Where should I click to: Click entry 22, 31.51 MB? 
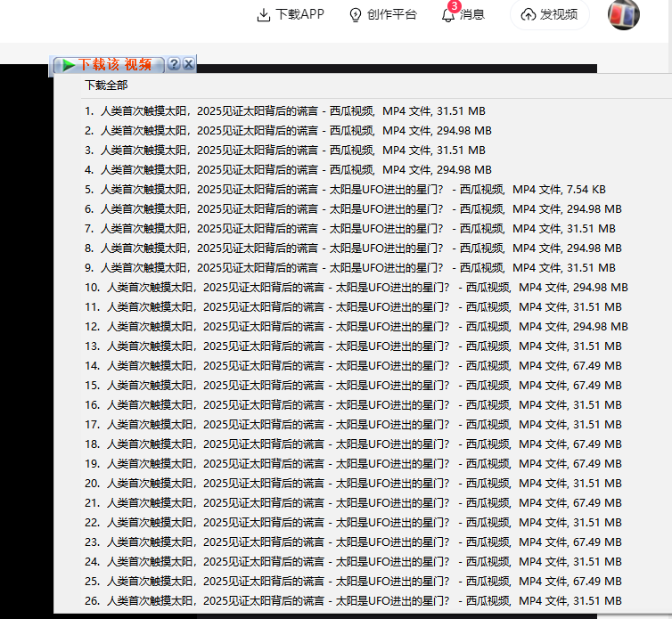point(353,523)
